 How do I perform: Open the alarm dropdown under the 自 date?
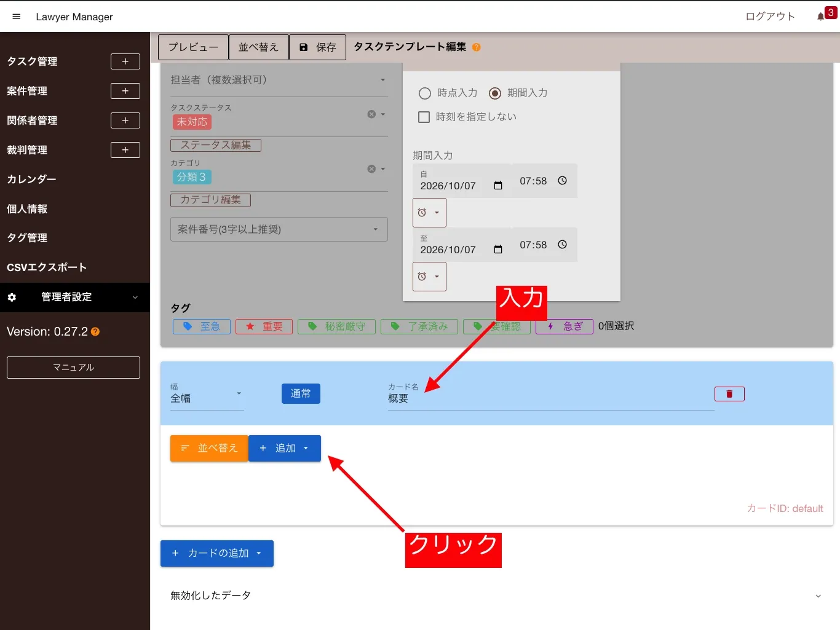pyautogui.click(x=429, y=213)
